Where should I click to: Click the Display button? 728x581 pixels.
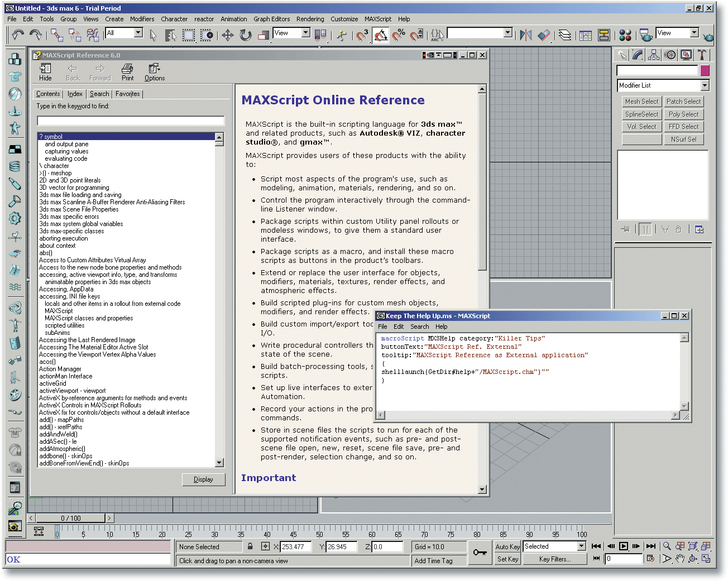point(203,479)
